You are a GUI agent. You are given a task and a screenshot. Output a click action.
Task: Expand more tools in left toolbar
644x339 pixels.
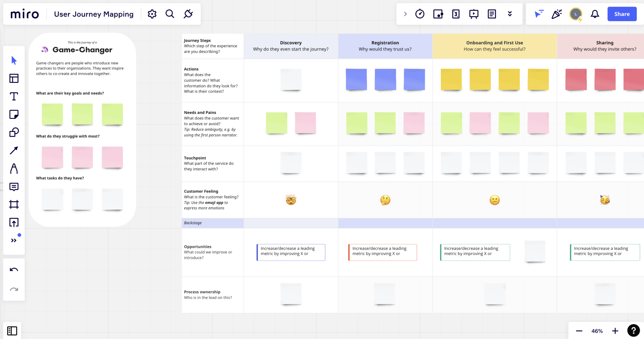point(14,241)
